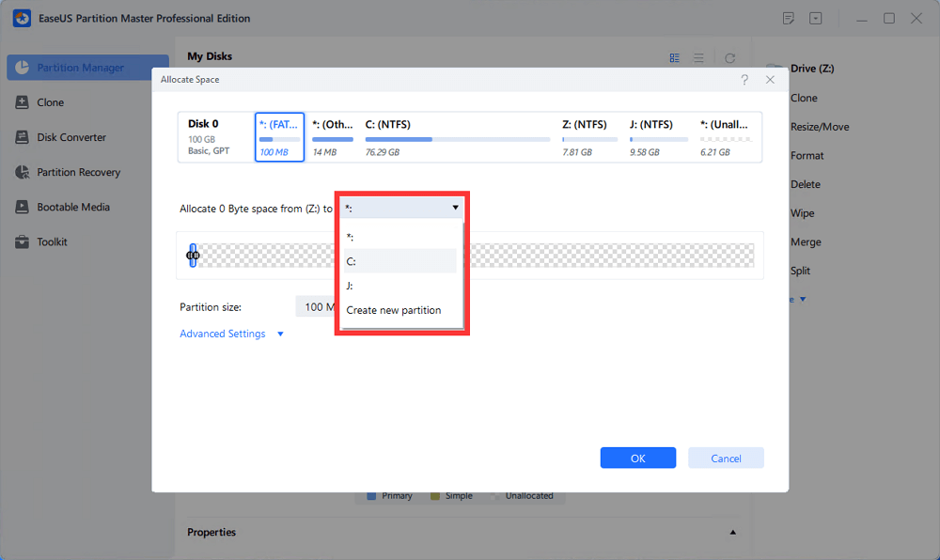Switch My Disks to grid view
The width and height of the screenshot is (940, 560).
(674, 57)
